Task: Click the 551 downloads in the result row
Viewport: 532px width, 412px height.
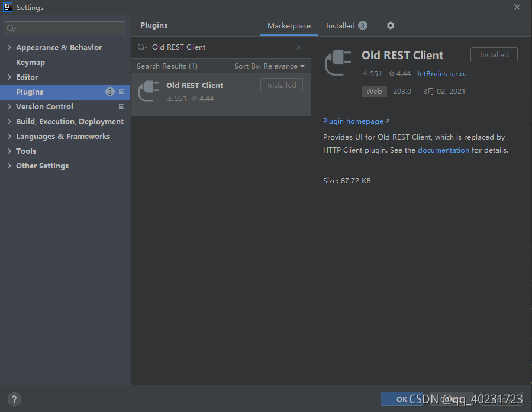Action: tap(177, 99)
